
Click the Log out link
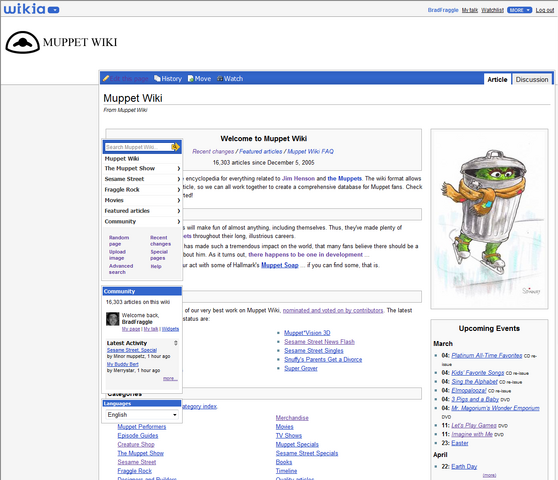tap(545, 10)
